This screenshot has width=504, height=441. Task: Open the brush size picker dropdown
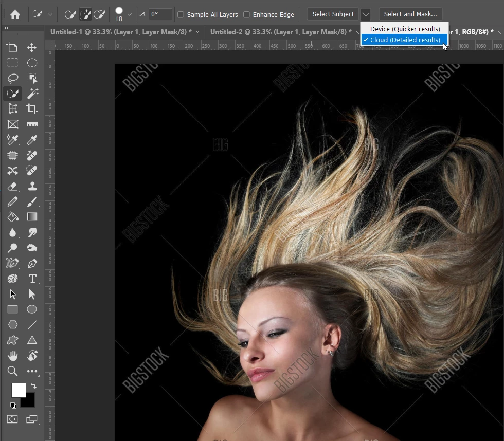tap(130, 14)
